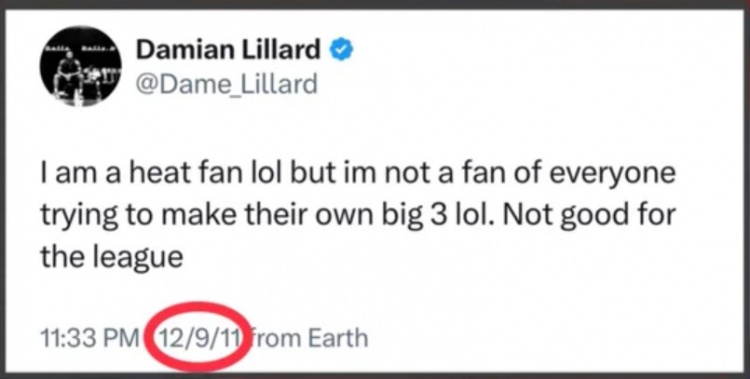Click the 11:33 PM timestamp
This screenshot has width=750, height=379.
[x=89, y=339]
